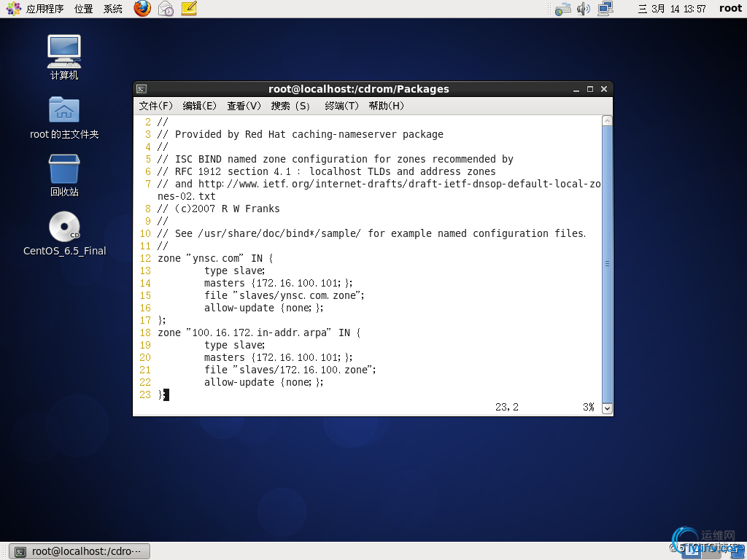Click the GNOME foot applications icon
This screenshot has width=747, height=560.
pyautogui.click(x=13, y=9)
